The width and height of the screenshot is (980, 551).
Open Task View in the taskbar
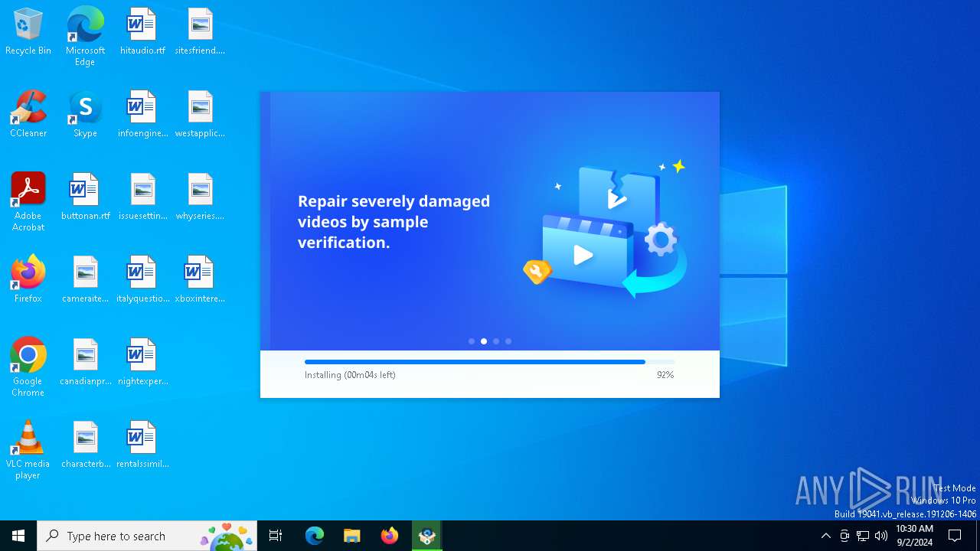click(276, 536)
